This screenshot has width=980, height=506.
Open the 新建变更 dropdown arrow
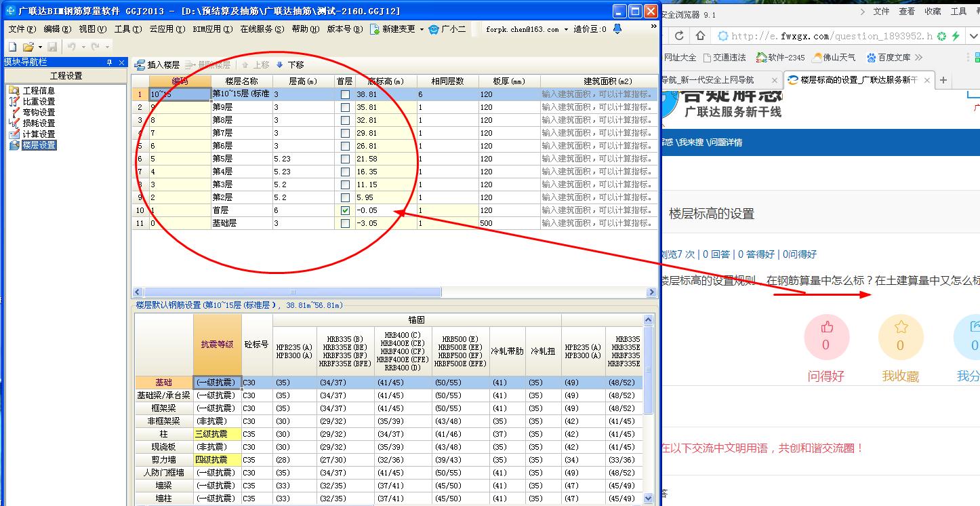click(422, 29)
